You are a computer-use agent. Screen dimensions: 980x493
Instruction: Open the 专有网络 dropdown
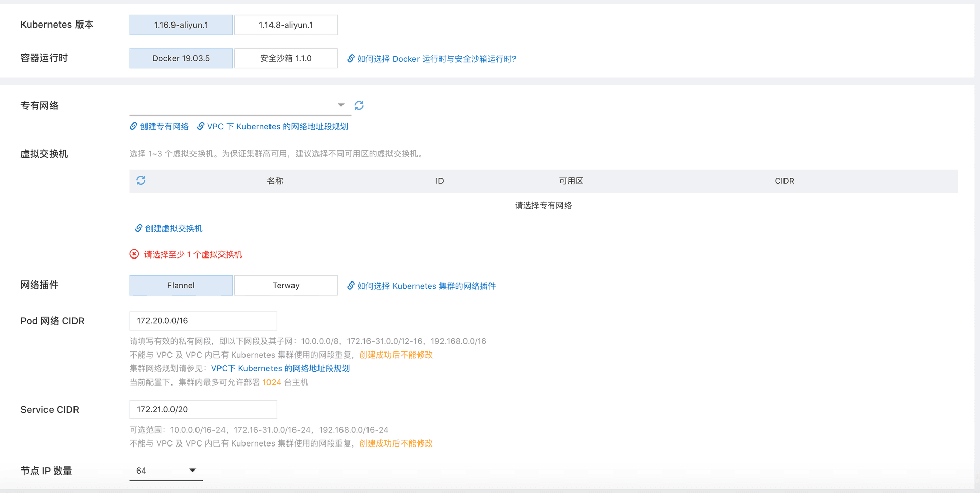[240, 105]
